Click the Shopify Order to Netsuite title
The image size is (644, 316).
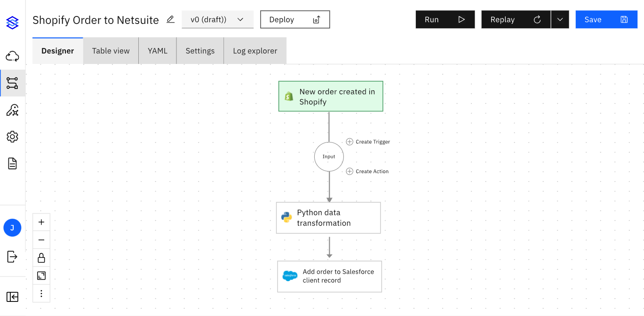coord(95,20)
